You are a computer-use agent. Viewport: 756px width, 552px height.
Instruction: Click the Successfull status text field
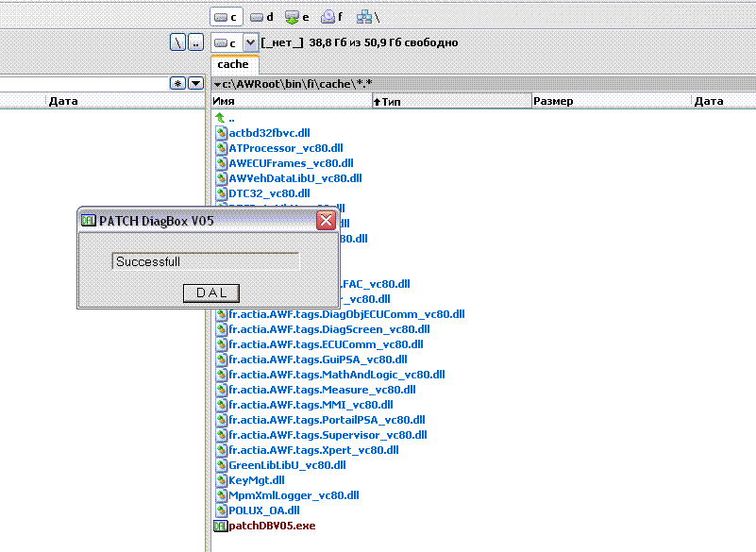205,261
